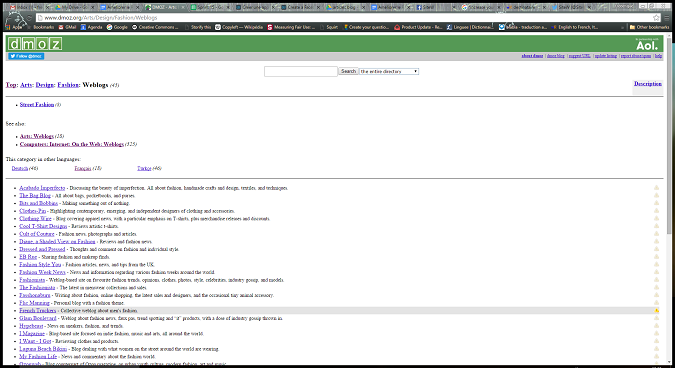Open the Arts: Weblogs see-also link
675x368 pixels.
37,136
